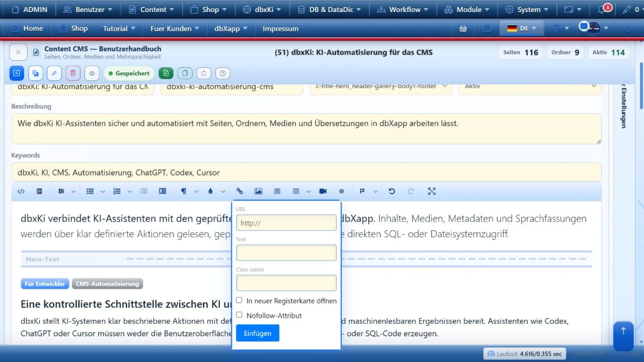Delete the page with the red trash icon
This screenshot has height=362, width=644.
[73, 73]
